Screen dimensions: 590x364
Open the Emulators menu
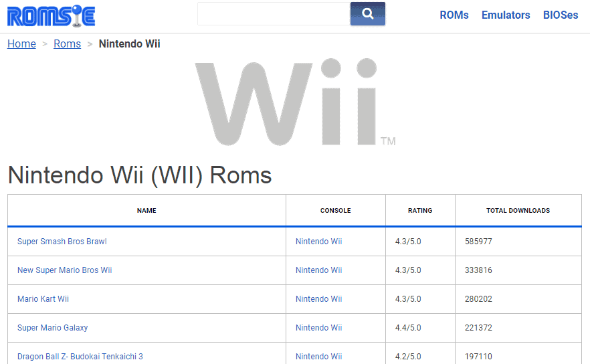pyautogui.click(x=506, y=15)
